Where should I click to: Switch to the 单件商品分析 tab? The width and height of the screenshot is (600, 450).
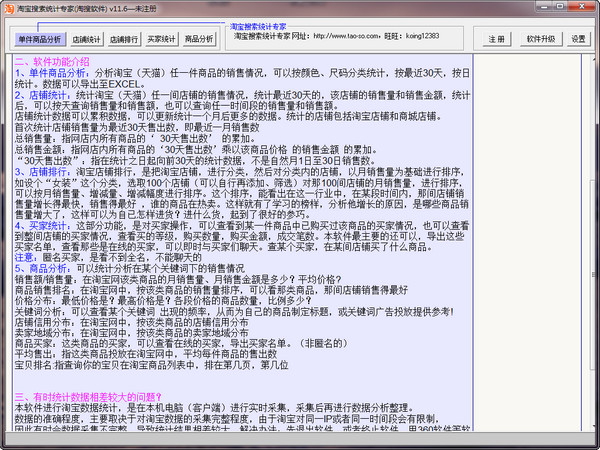click(40, 39)
